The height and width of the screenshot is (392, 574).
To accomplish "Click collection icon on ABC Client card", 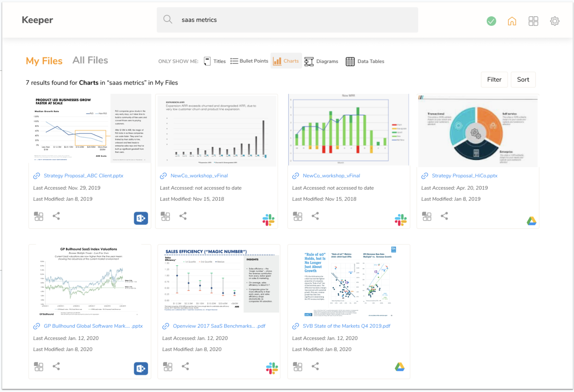I will tap(39, 216).
